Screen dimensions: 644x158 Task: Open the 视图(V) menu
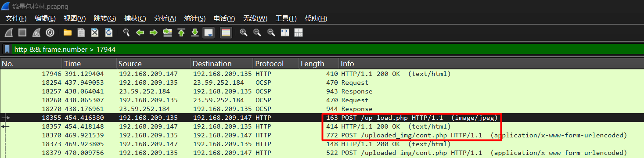(75, 18)
